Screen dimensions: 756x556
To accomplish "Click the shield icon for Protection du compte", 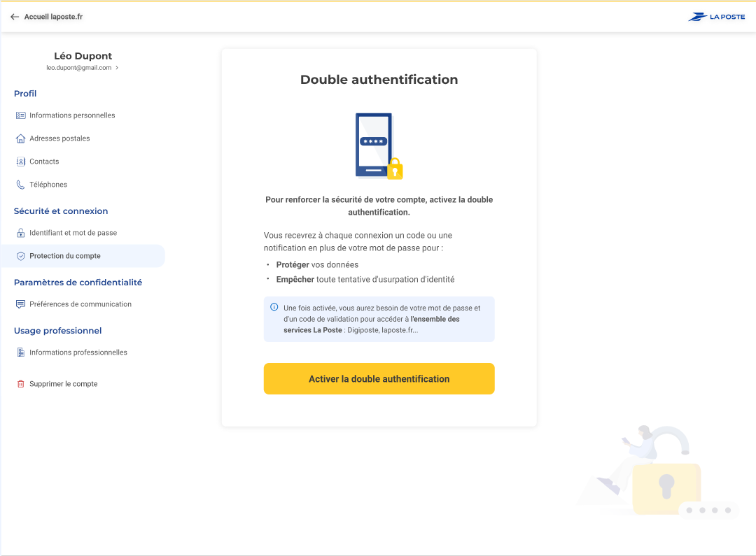I will coord(21,256).
